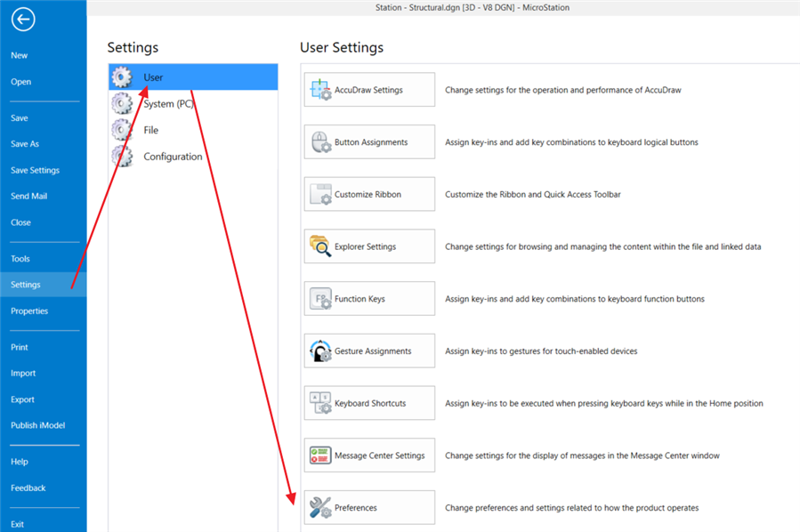Open the Configuration settings category
This screenshot has width=800, height=532.
click(x=173, y=157)
